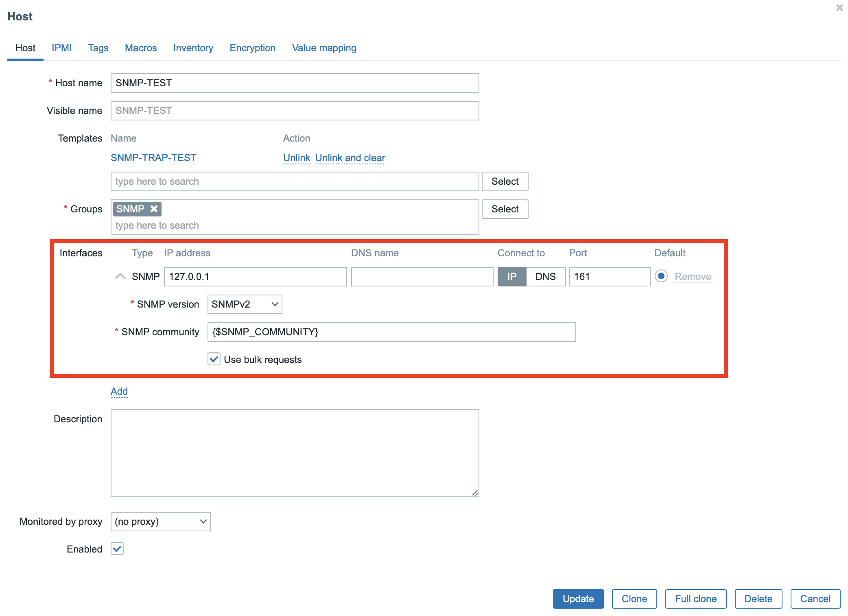This screenshot has height=616, width=848.
Task: Open the SNMP version dropdown
Action: pos(245,304)
